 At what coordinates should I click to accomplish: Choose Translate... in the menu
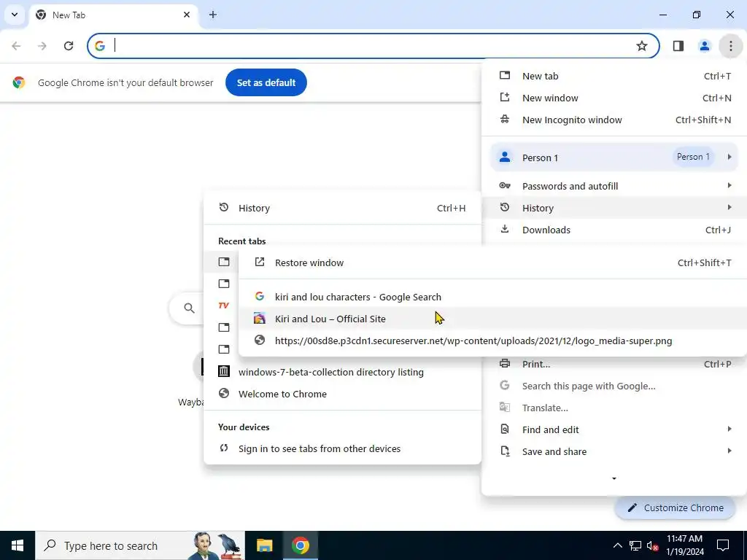(614, 408)
